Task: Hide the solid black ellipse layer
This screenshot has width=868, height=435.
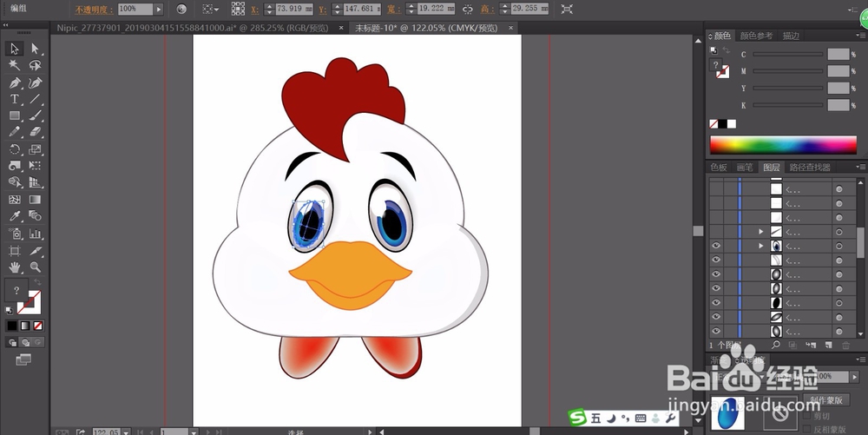Action: pyautogui.click(x=716, y=303)
